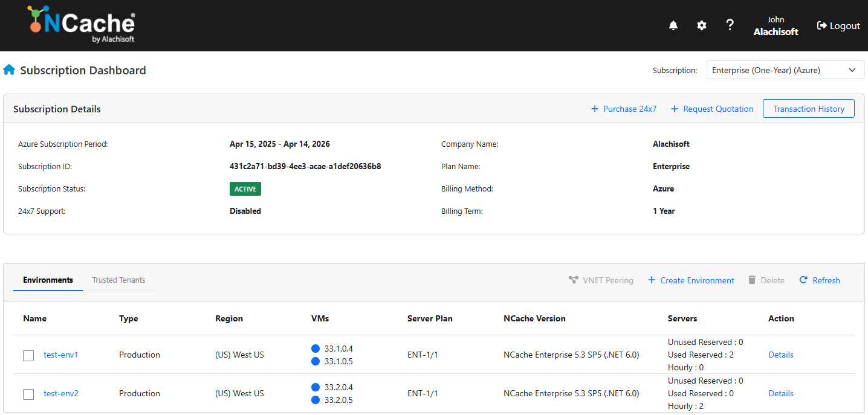The width and height of the screenshot is (868, 415).
Task: Click the VM address 33.2.0.5
Action: coord(338,400)
